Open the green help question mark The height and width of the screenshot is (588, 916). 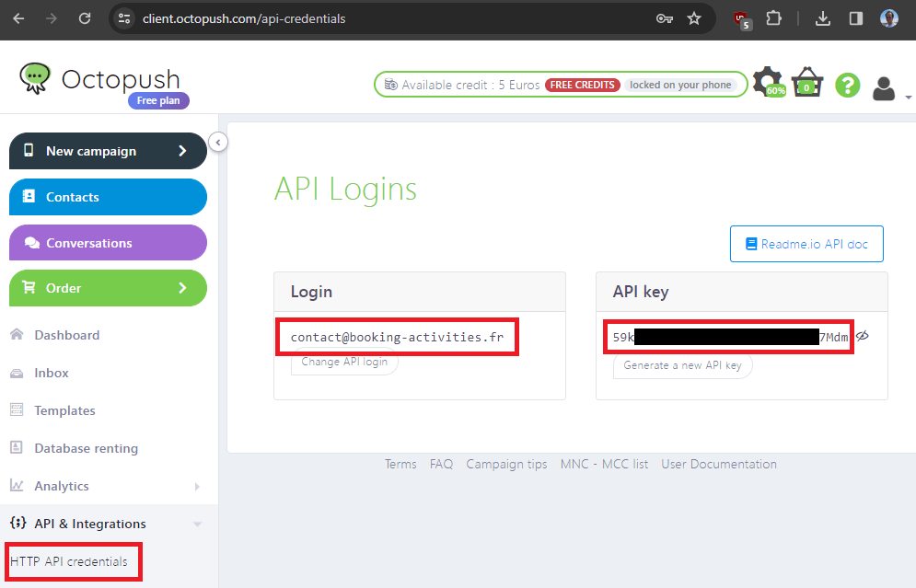tap(848, 86)
